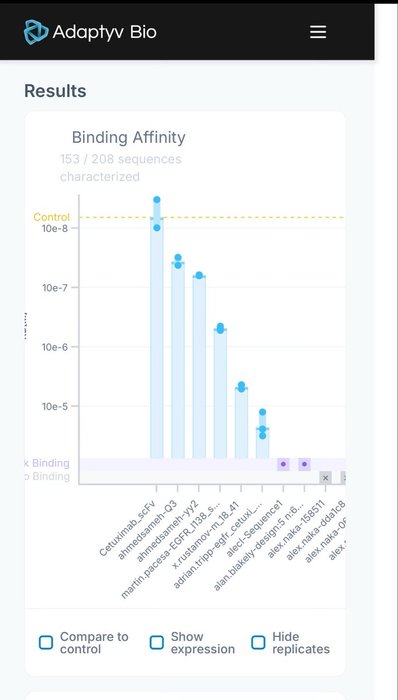Click the adrian.tripp-egfr_cetuxi bar
Image resolution: width=398 pixels, height=700 pixels.
(x=262, y=443)
